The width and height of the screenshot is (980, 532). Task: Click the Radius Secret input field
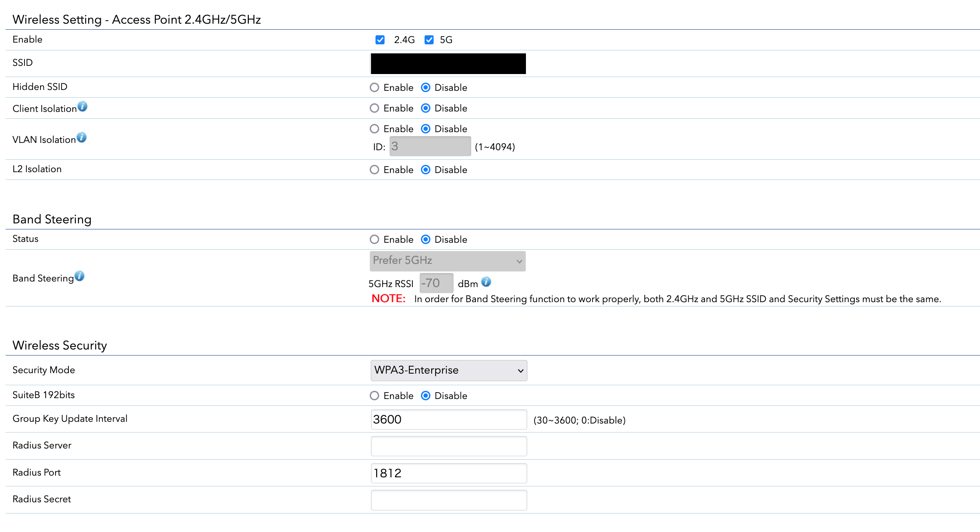click(x=448, y=500)
